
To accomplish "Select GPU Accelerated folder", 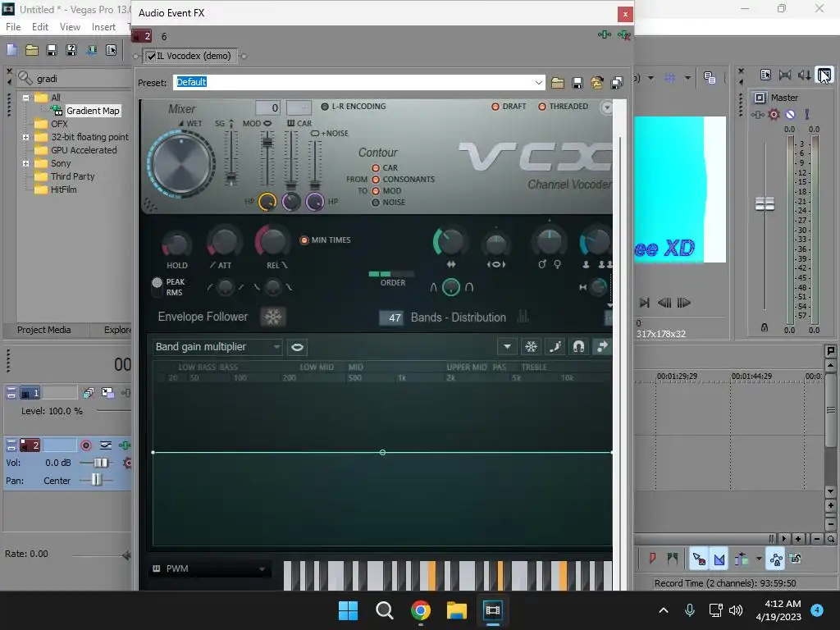I will point(84,151).
